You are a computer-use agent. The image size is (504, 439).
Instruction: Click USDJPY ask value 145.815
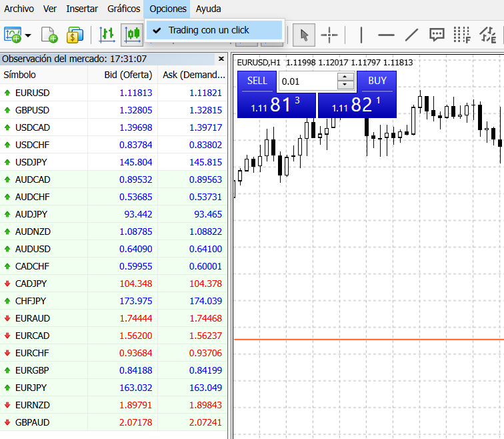(206, 162)
